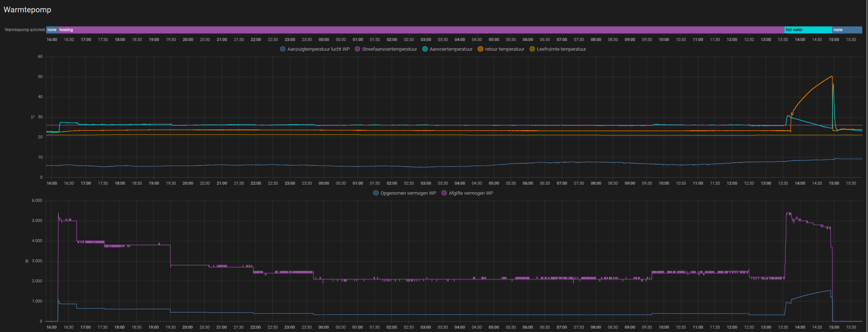Click the 6.000 label on power axis
Screen dimensions: 868x332
pos(37,201)
